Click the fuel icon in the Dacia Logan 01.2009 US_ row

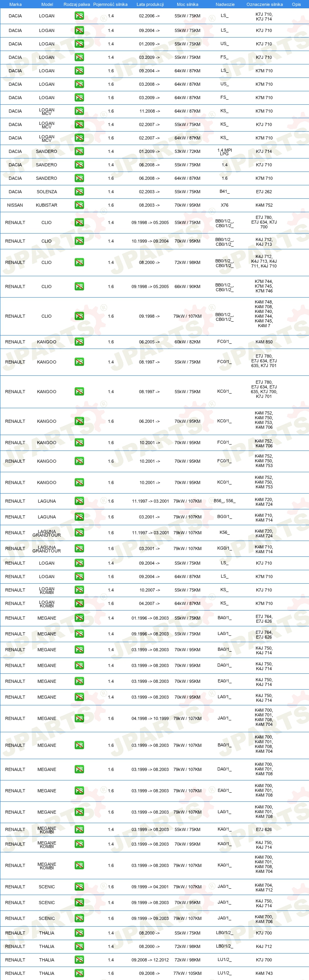[79, 43]
